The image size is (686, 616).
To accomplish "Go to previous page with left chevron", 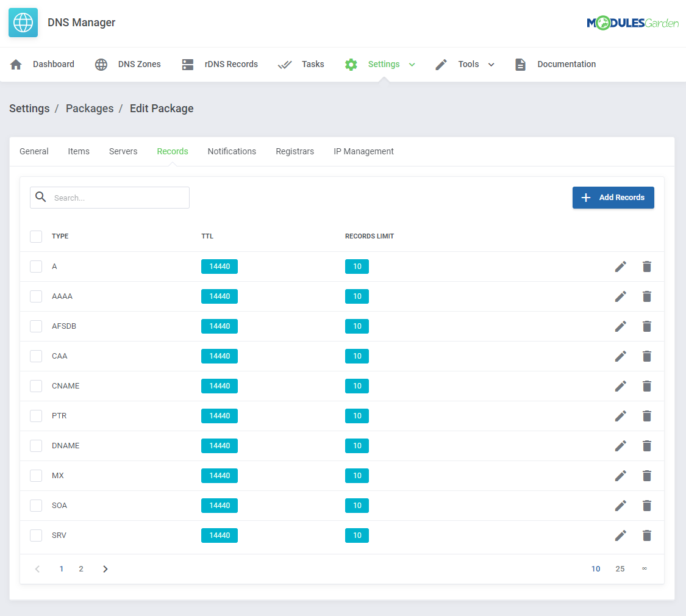I will 38,569.
